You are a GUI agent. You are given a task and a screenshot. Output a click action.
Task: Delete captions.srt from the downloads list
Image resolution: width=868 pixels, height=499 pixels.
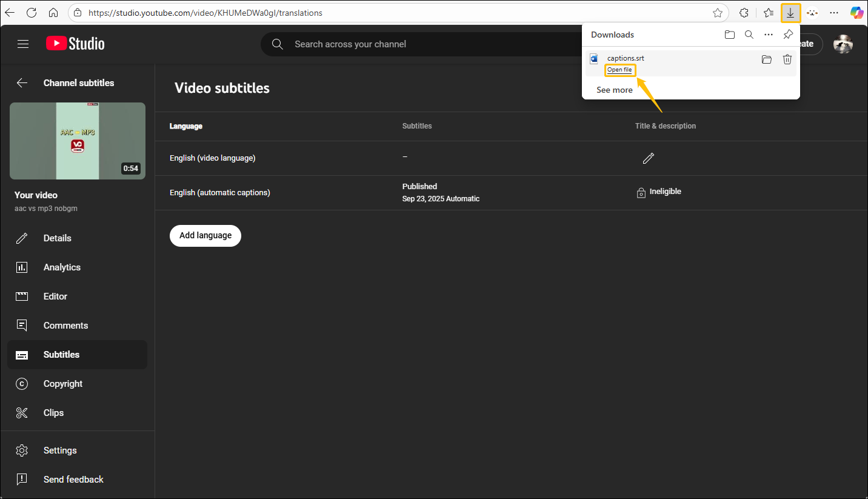(787, 59)
